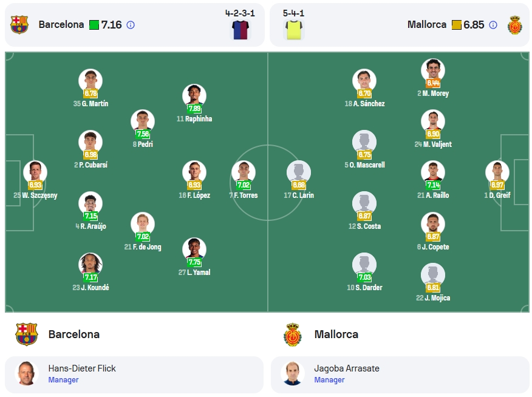Click the Barcelona rating info icon
Image resolution: width=532 pixels, height=397 pixels.
coord(131,25)
